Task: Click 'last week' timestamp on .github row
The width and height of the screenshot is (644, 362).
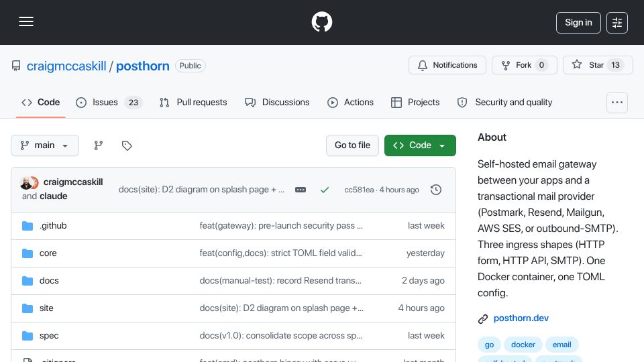Action: point(426,226)
